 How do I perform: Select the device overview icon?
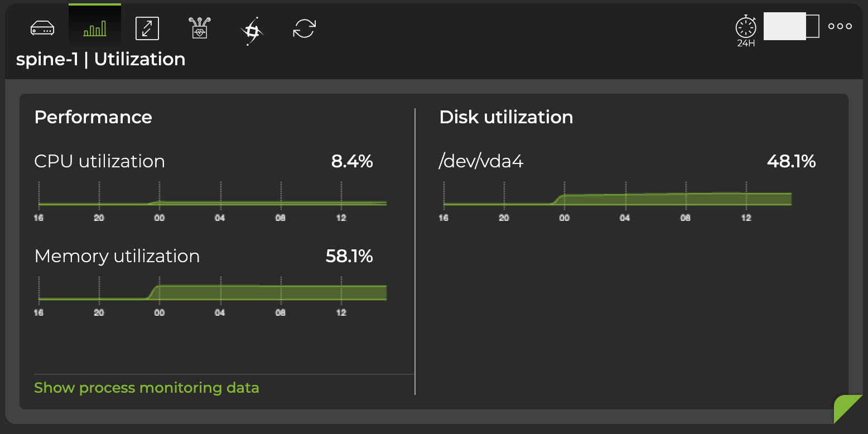43,27
